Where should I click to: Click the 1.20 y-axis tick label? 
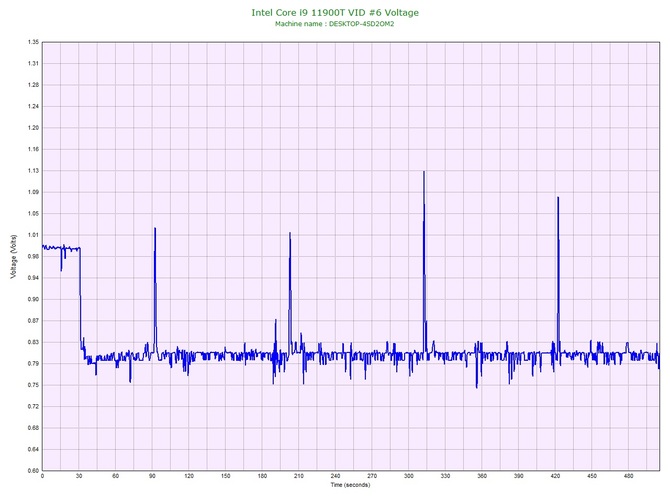coord(33,128)
